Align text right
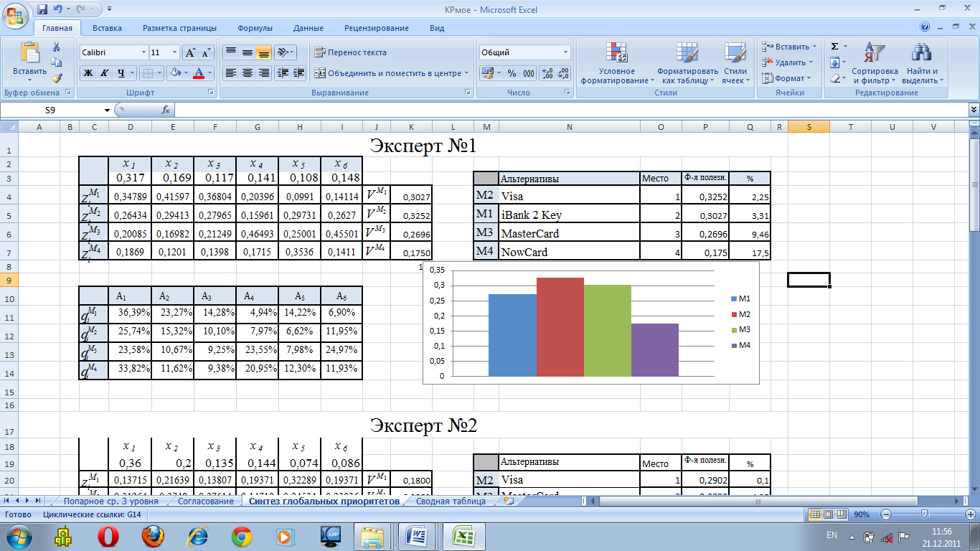980x551 pixels. 263,73
